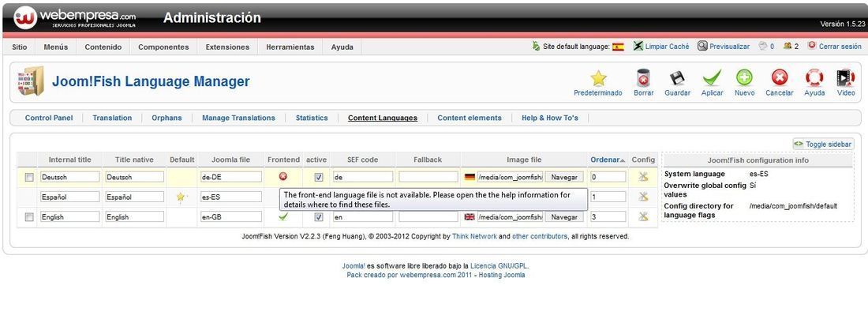
Task: Open the Menús menu
Action: click(x=56, y=47)
